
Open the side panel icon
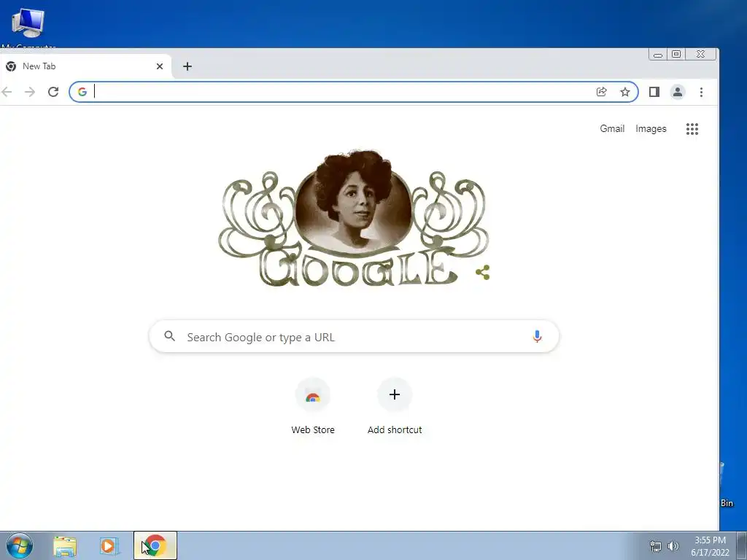pos(654,92)
